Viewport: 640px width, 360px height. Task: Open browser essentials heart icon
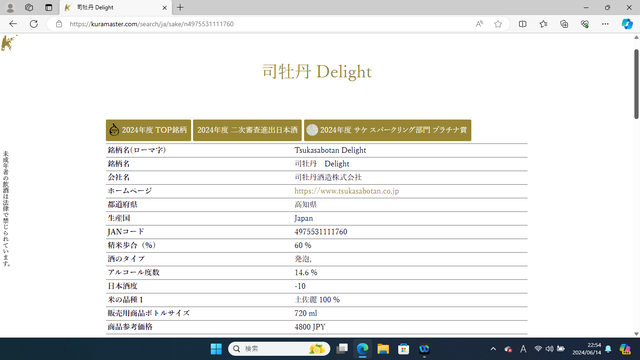(x=584, y=24)
